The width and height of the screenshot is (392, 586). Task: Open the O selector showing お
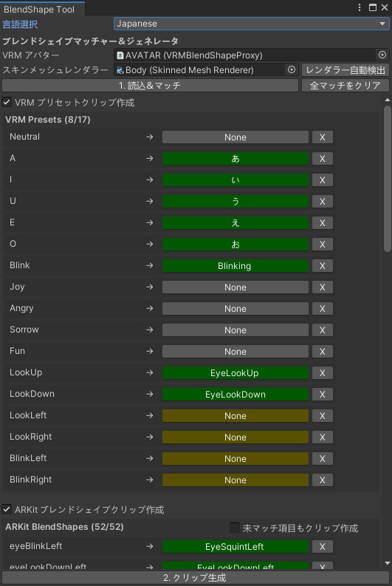(x=235, y=245)
